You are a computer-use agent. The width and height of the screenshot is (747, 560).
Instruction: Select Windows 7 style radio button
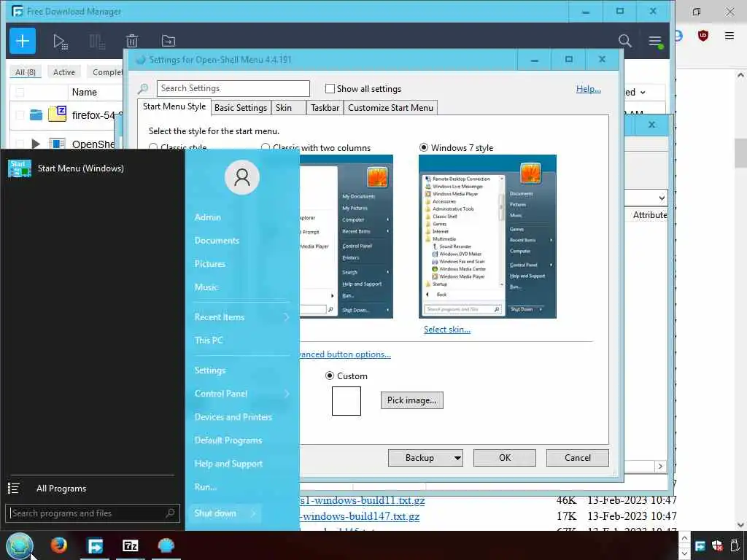(x=424, y=147)
